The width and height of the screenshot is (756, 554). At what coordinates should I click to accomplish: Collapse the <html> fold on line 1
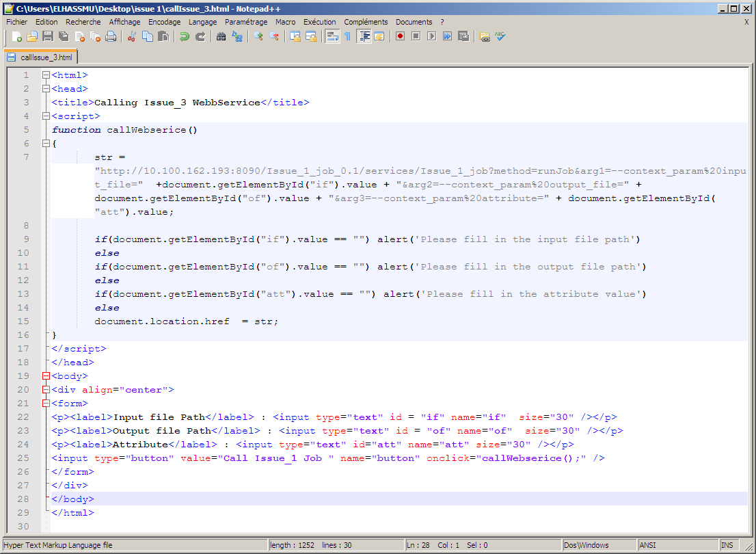(46, 75)
